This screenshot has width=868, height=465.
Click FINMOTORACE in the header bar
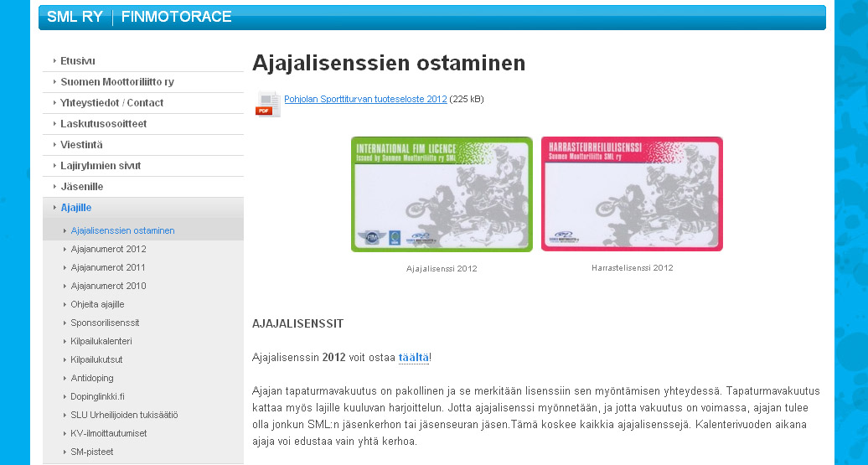tap(176, 17)
